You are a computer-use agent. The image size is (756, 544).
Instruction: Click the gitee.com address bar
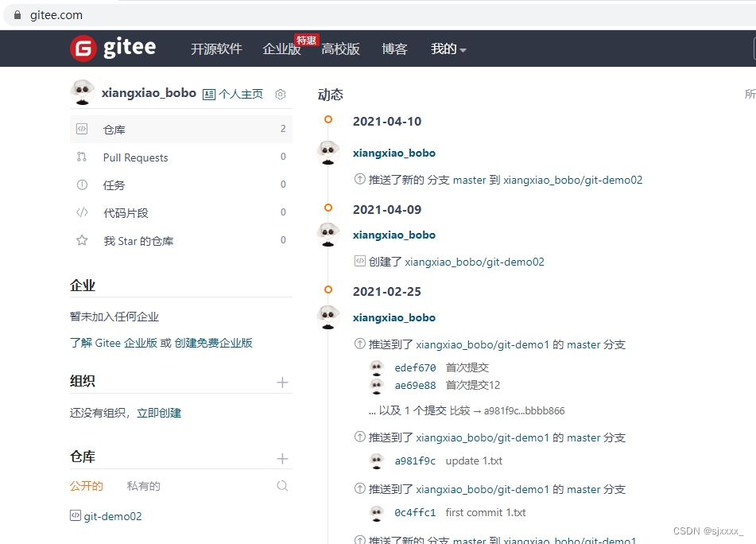pyautogui.click(x=381, y=15)
